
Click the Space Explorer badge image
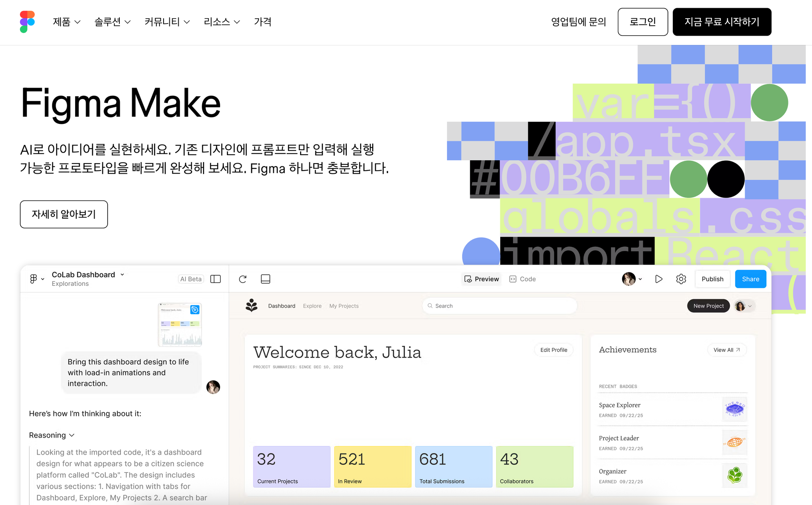pyautogui.click(x=735, y=409)
